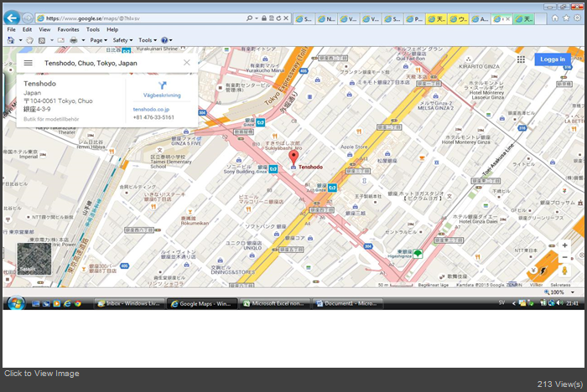The height and width of the screenshot is (392, 587).
Task: Open the Favorites menu
Action: click(68, 29)
